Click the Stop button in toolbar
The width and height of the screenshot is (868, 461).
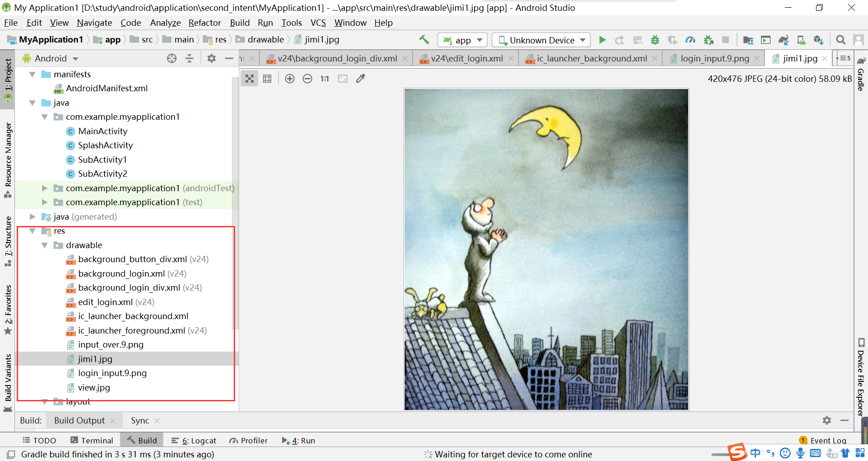pyautogui.click(x=726, y=40)
